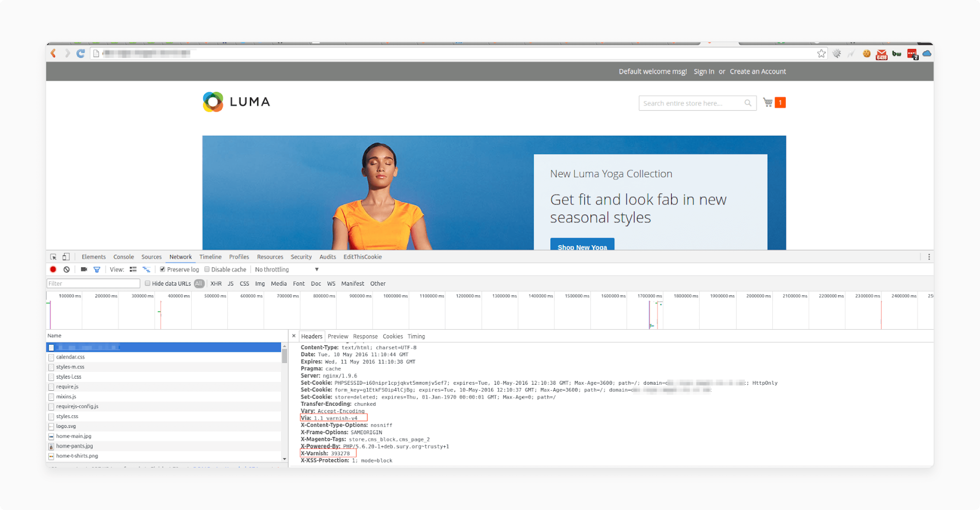
Task: Click the gear extension icon in the toolbar
Action: [x=836, y=54]
